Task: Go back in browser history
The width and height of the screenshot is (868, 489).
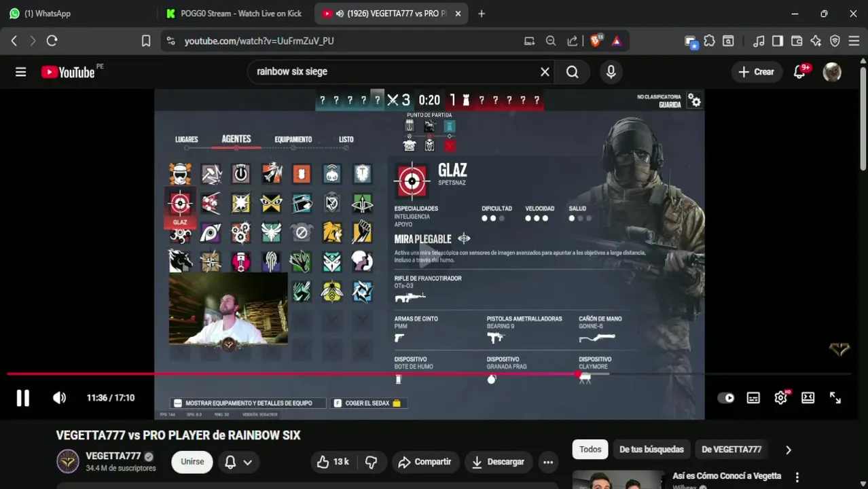Action: [x=14, y=41]
